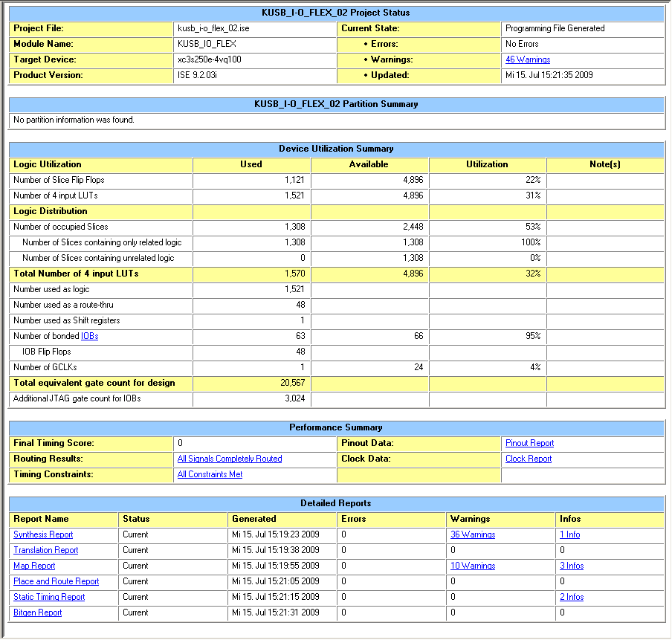Click IOB Flip Flops row label
Viewport: 672px width, 640px height.
(47, 352)
